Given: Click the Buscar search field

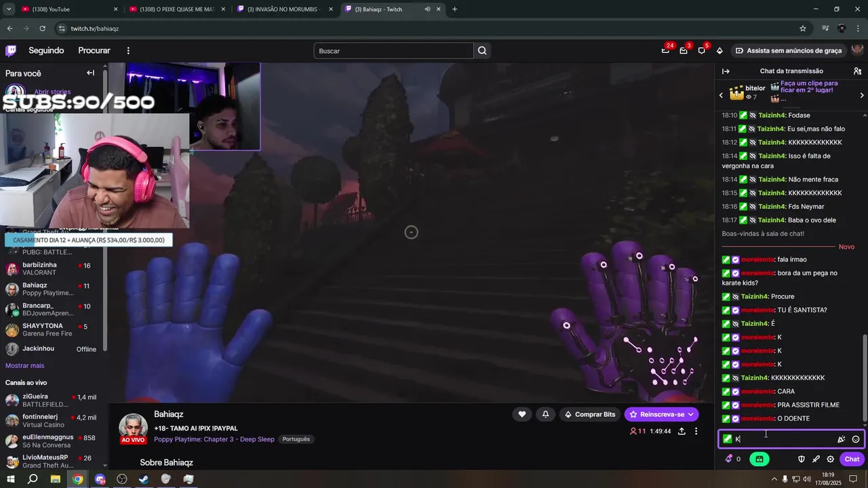Looking at the screenshot, I should point(393,51).
